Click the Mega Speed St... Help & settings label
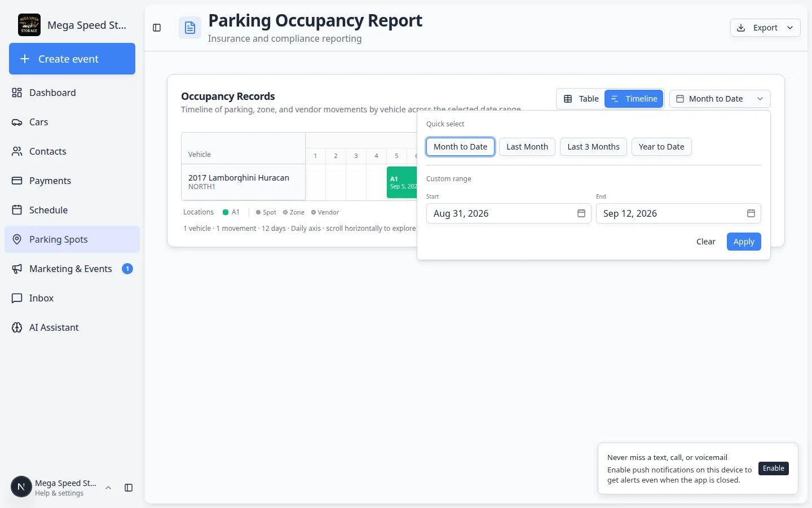This screenshot has width=812, height=508. coord(65,488)
